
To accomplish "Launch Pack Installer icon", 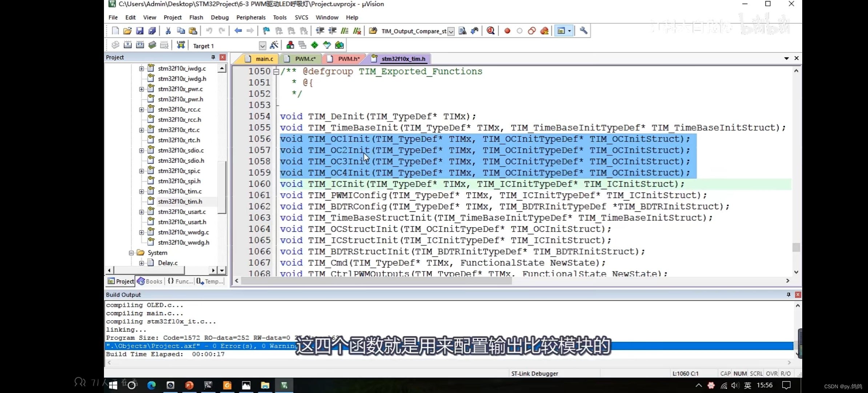I will (339, 45).
